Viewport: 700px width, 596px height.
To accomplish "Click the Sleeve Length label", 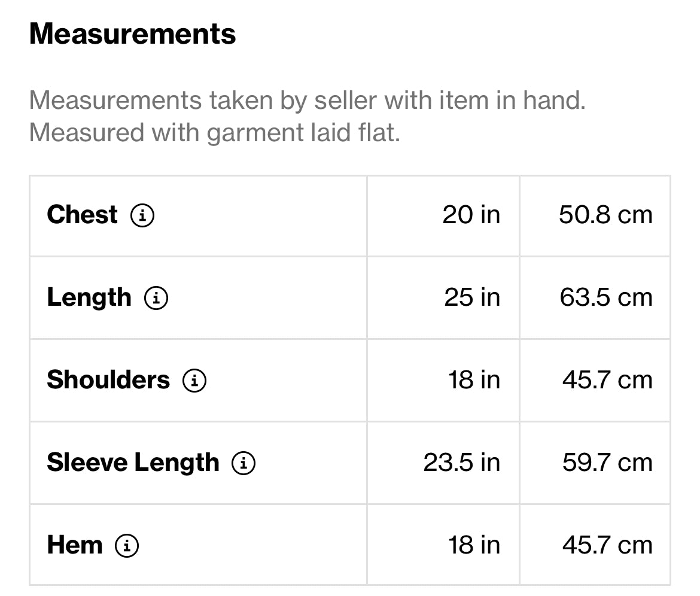I will tap(133, 463).
